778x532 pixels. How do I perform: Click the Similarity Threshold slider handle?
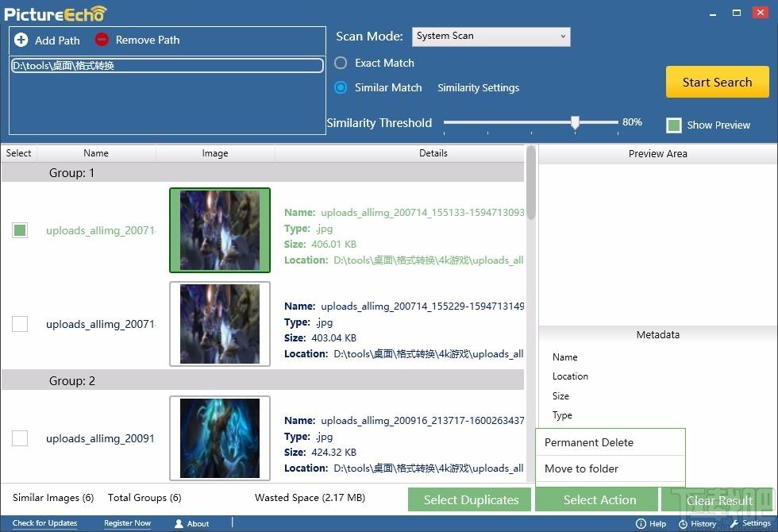coord(575,122)
